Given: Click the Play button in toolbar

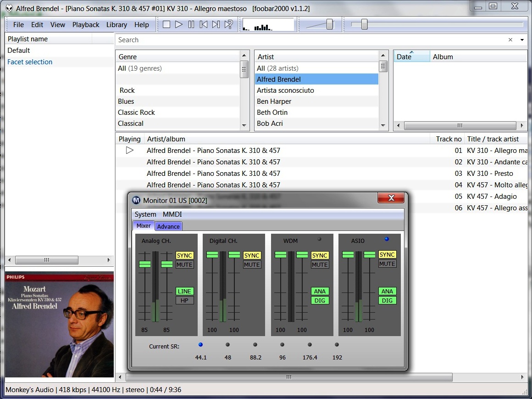Looking at the screenshot, I should [x=179, y=24].
